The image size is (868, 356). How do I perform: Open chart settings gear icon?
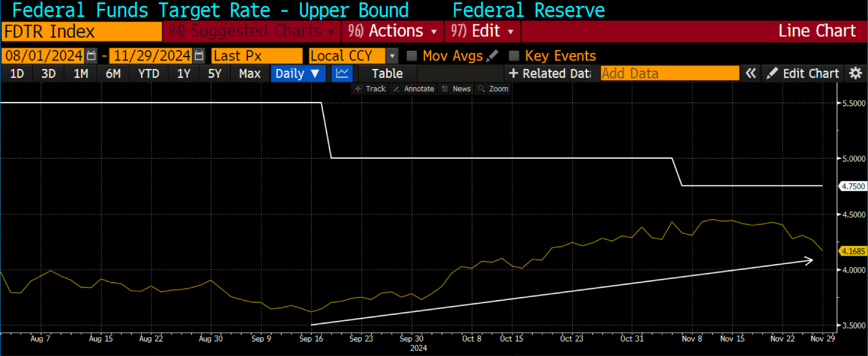pyautogui.click(x=855, y=73)
